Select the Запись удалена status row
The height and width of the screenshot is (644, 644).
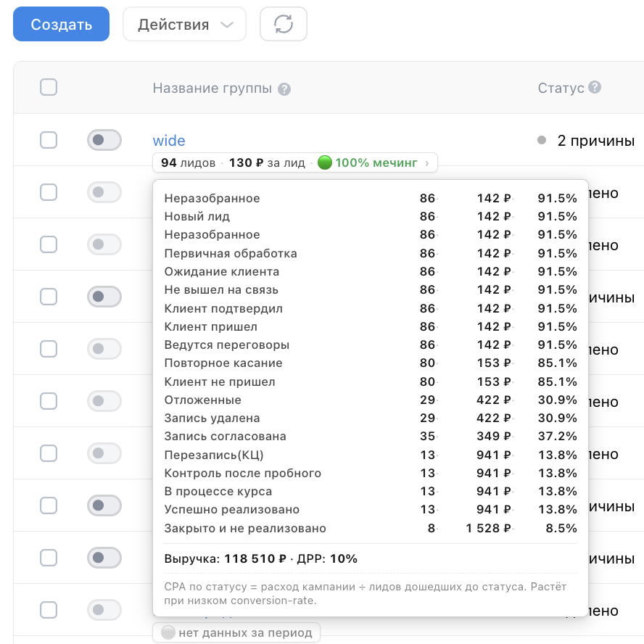point(371,418)
